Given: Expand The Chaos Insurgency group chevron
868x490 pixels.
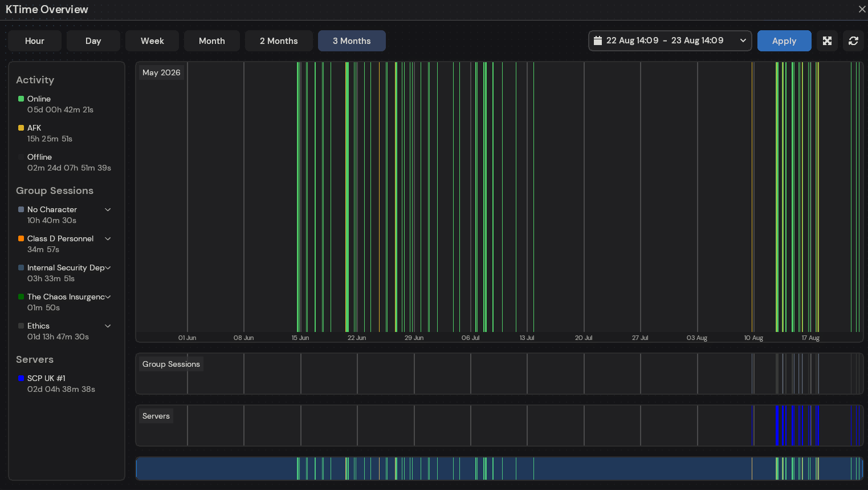Looking at the screenshot, I should coord(108,297).
